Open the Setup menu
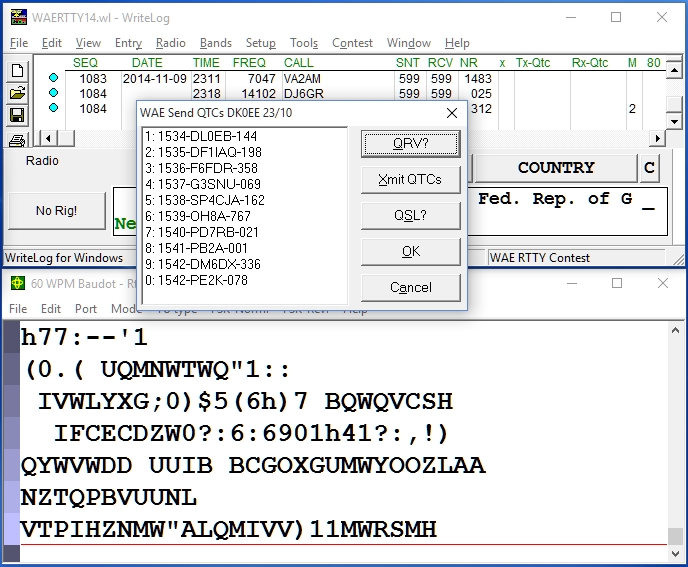Viewport: 688px width, 567px height. 261,43
